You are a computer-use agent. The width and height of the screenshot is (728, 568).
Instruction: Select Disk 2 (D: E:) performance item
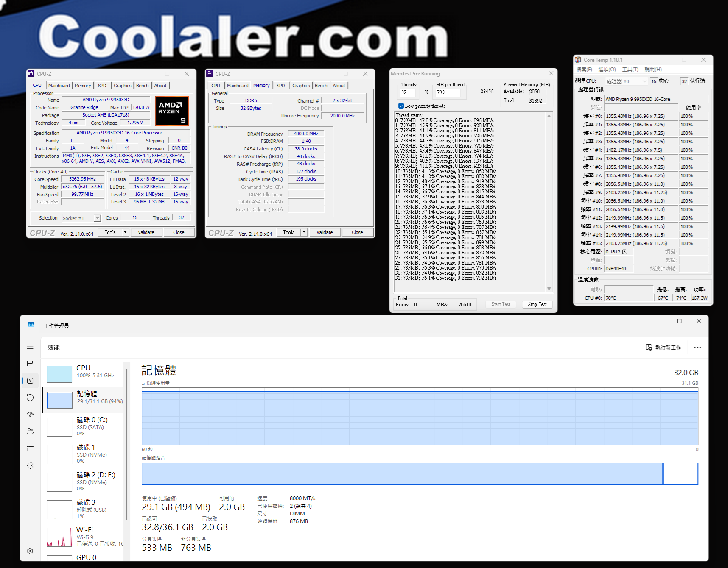point(83,482)
